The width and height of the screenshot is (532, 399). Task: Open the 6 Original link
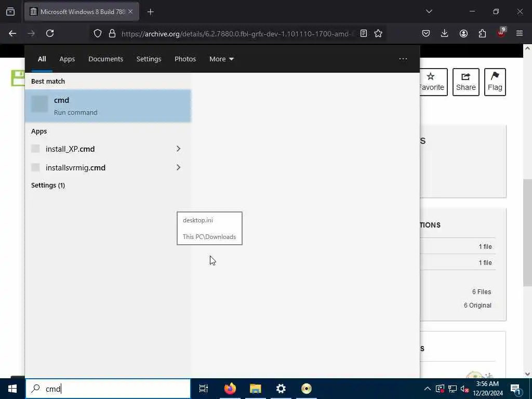[477, 305]
